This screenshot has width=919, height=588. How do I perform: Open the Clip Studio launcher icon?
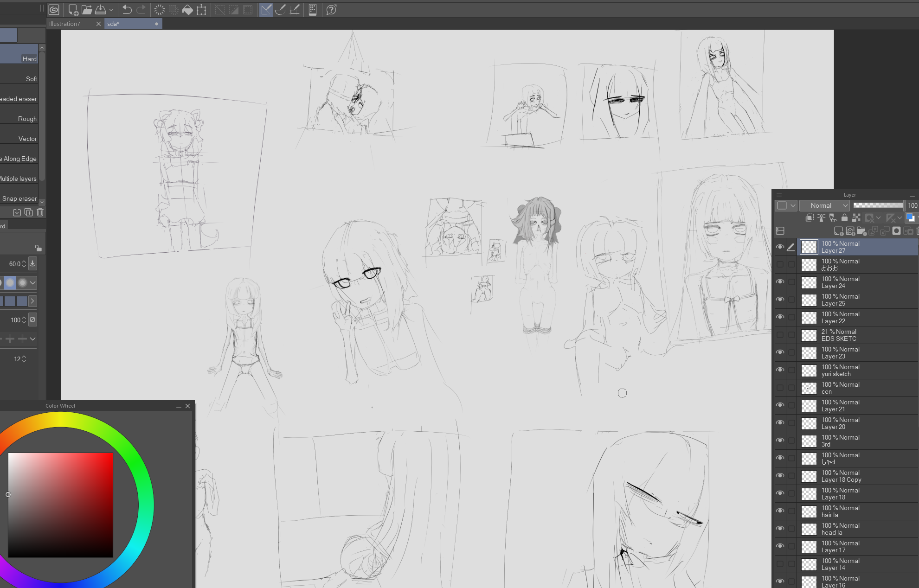pos(54,10)
